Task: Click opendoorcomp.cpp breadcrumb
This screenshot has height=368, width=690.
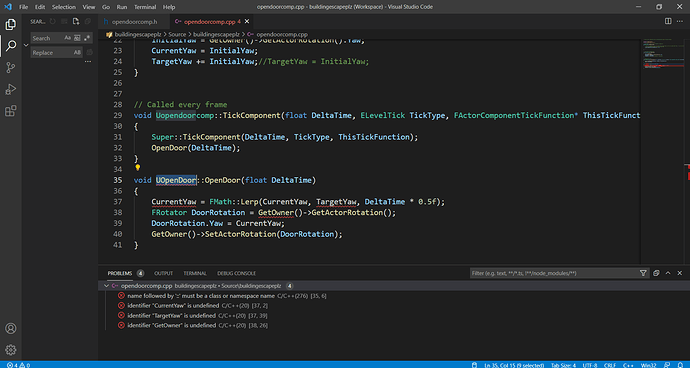Action: [282, 34]
